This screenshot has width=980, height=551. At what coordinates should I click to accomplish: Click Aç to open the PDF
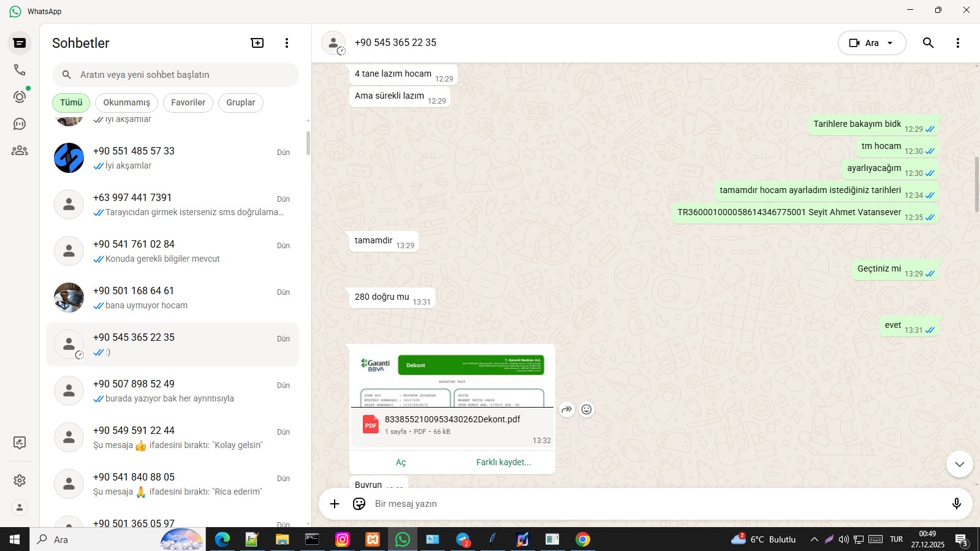pyautogui.click(x=401, y=462)
